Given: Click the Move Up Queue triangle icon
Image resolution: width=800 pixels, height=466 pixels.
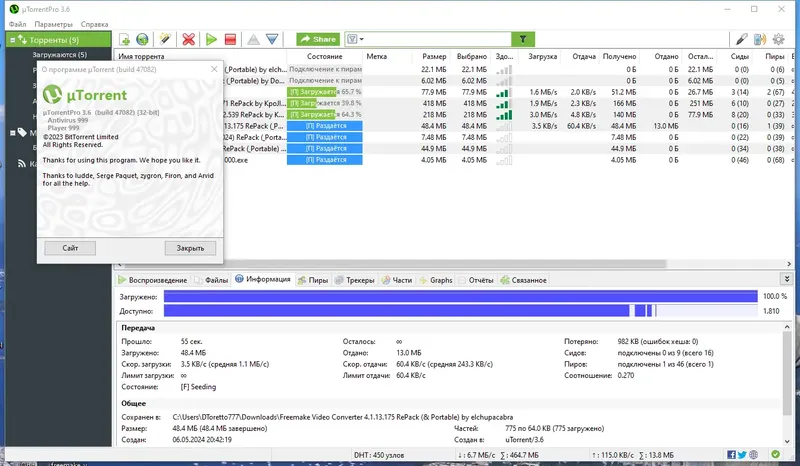Looking at the screenshot, I should (x=254, y=39).
